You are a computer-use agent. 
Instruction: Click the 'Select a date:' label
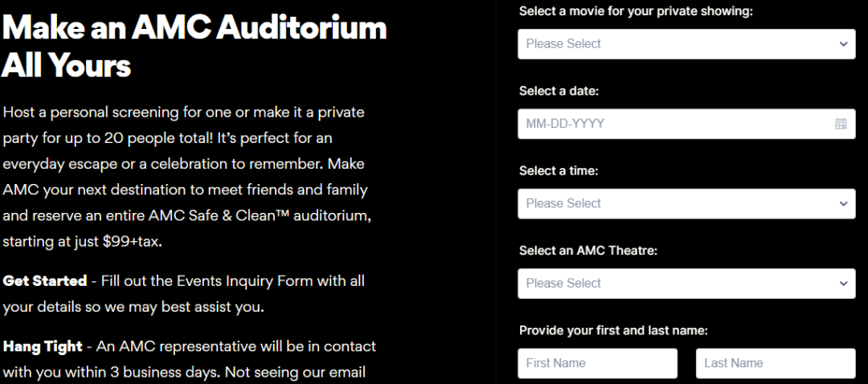559,92
